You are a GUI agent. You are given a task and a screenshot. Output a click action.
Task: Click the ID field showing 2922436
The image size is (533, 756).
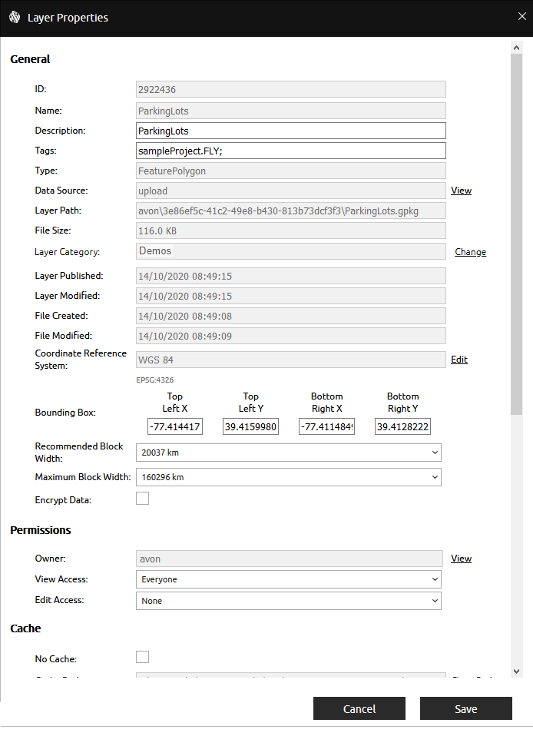[291, 89]
